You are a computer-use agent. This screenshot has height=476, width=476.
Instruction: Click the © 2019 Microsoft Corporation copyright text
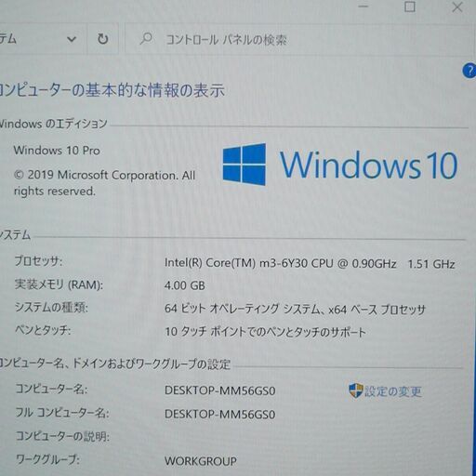click(104, 183)
